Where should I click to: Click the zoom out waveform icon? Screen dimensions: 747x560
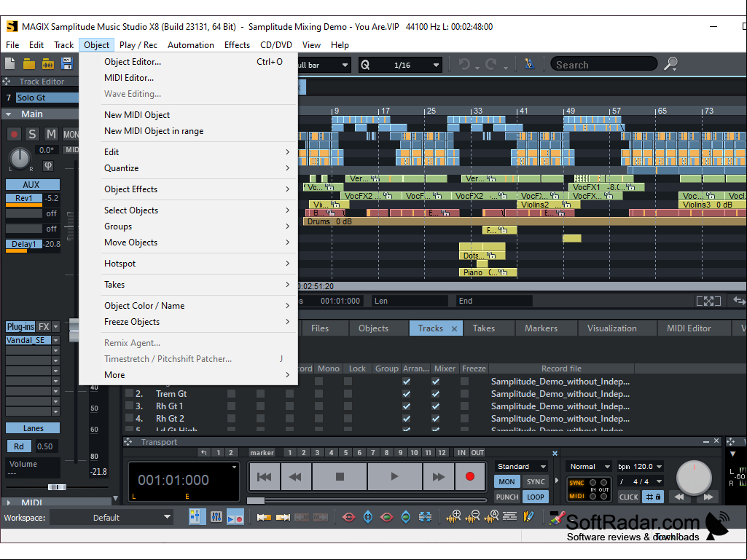coord(472,517)
